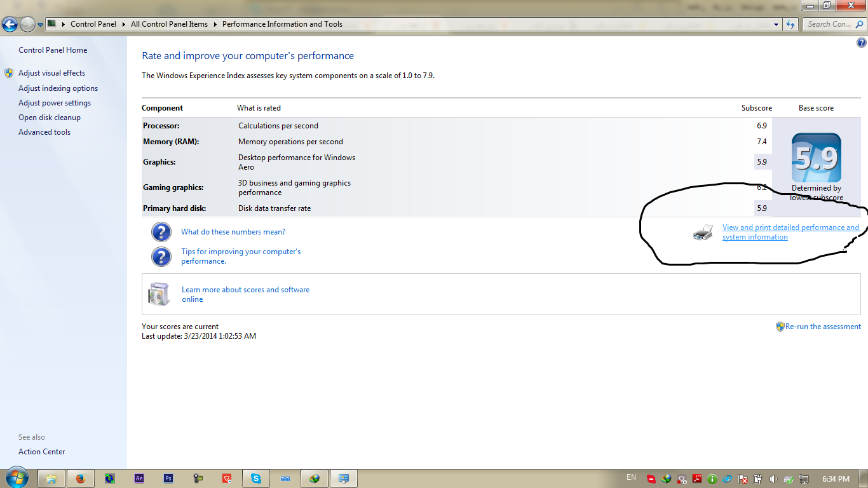Click the 6:34 PM clock
Viewport: 868px width, 488px height.
[836, 479]
